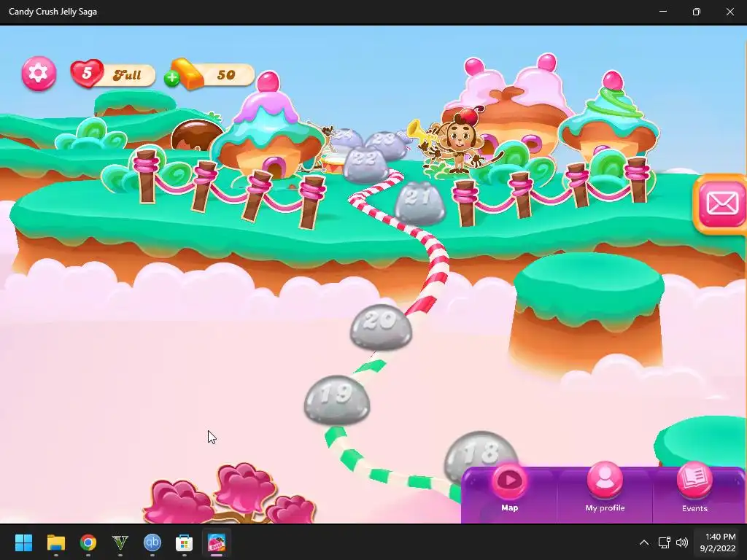The height and width of the screenshot is (560, 747).
Task: Open Windows Start menu
Action: click(23, 542)
